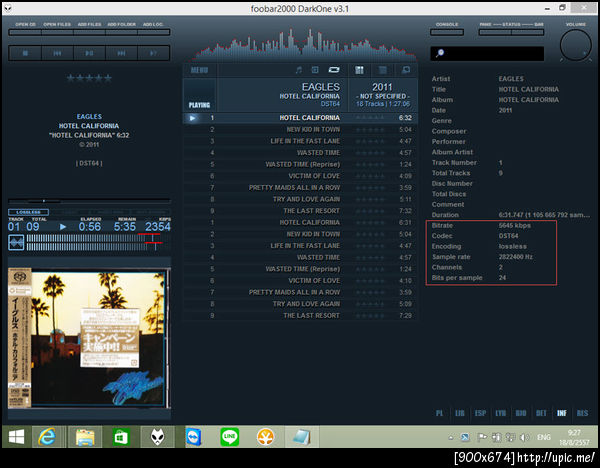This screenshot has width=600, height=468.
Task: Open File Explorer from the taskbar
Action: (x=85, y=437)
